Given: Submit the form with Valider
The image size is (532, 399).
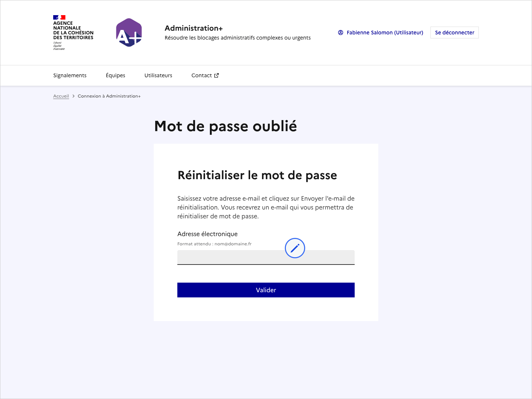Looking at the screenshot, I should pyautogui.click(x=266, y=290).
